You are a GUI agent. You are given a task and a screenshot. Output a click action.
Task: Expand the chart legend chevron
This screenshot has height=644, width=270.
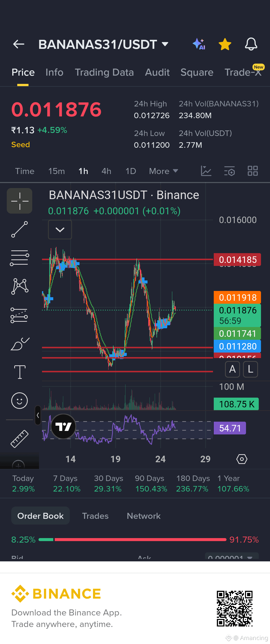(60, 230)
